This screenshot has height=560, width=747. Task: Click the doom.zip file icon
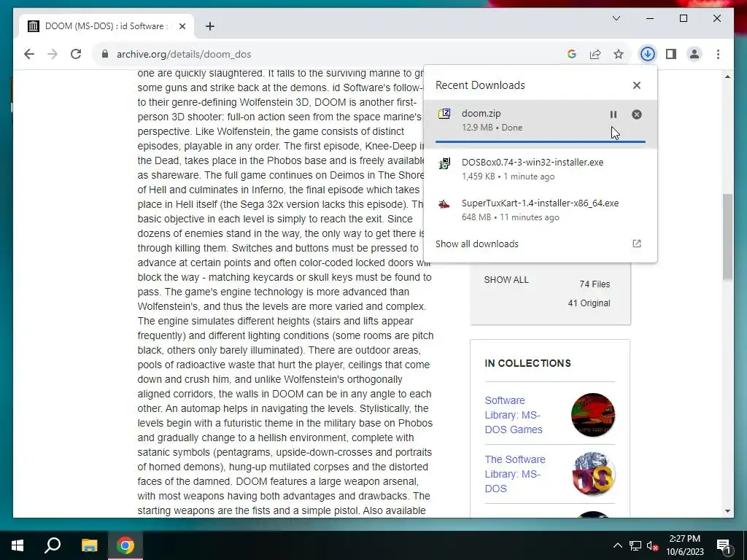444,114
